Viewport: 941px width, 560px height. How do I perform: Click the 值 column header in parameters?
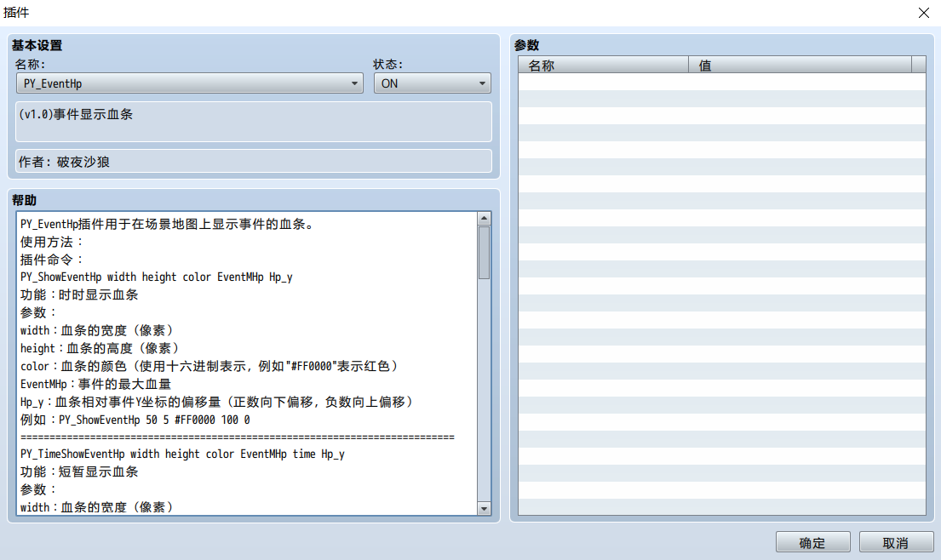click(800, 65)
